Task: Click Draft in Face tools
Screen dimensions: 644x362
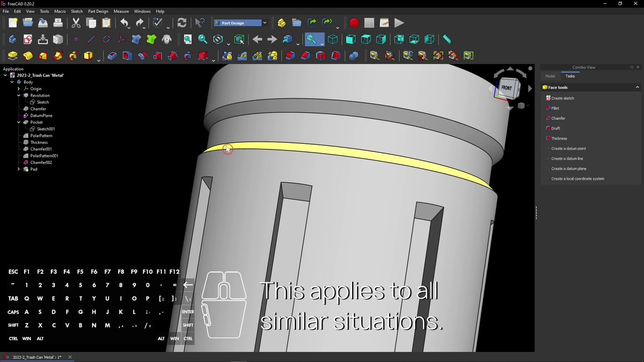Action: [x=555, y=128]
